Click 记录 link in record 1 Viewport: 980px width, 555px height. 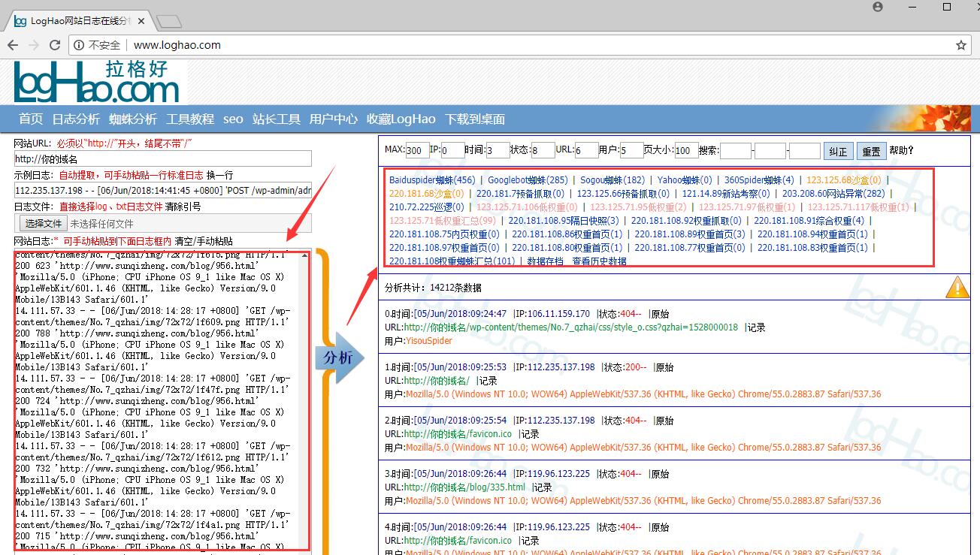pyautogui.click(x=488, y=381)
